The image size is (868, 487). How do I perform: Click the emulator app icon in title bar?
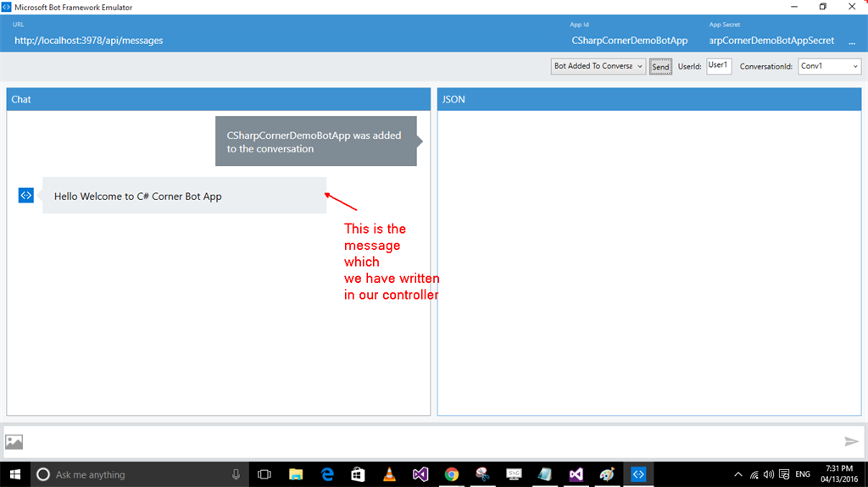coord(7,7)
